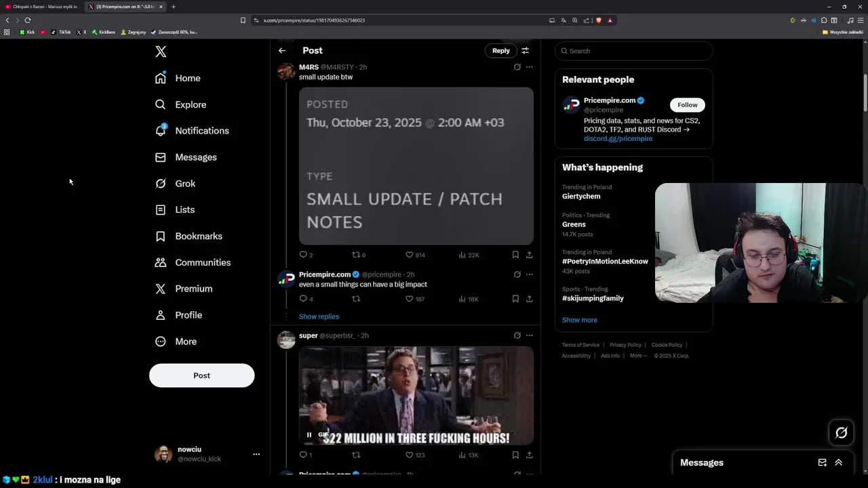Go back using the Post header arrow
The image size is (868, 488).
click(x=282, y=51)
